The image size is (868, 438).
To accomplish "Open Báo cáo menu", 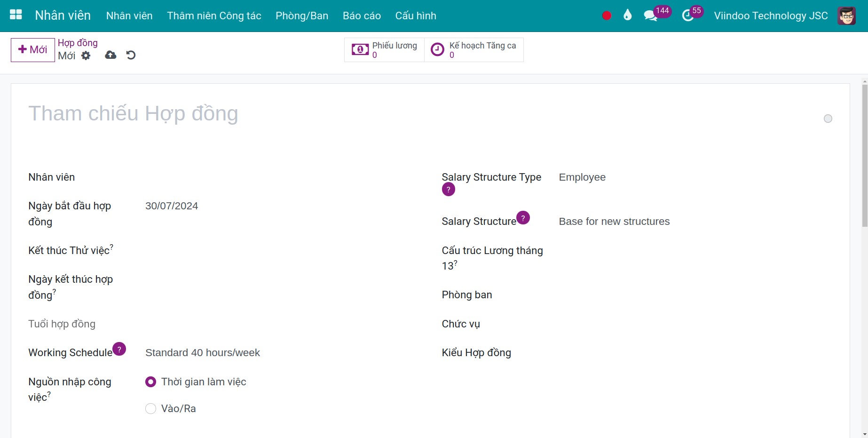I will (362, 16).
